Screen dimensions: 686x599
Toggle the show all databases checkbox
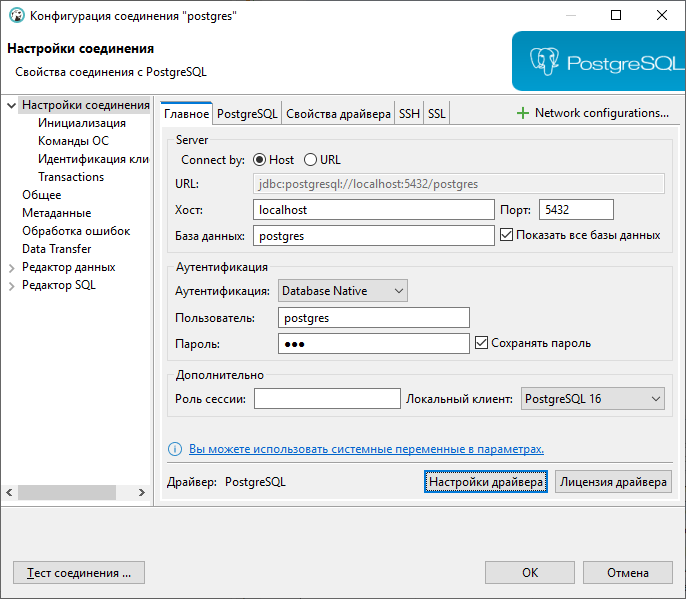(x=506, y=235)
